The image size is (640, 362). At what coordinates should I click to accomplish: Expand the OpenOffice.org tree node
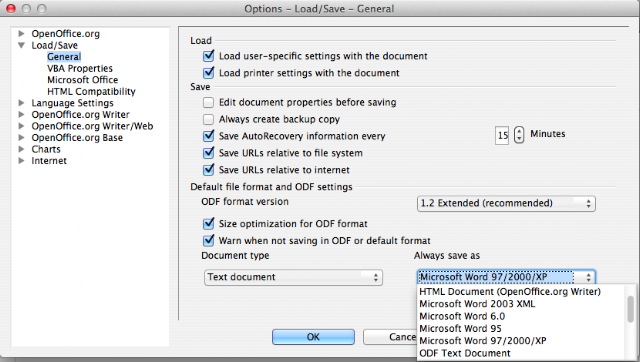point(22,33)
